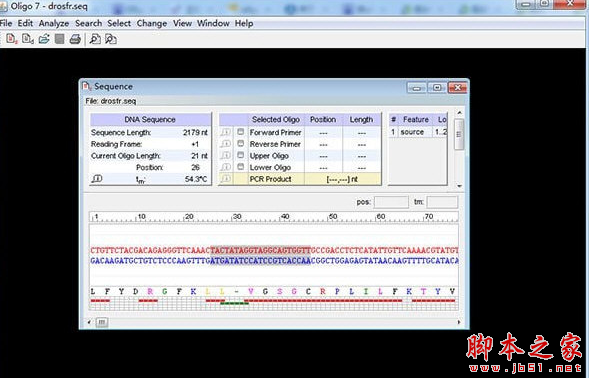Image resolution: width=589 pixels, height=378 pixels.
Task: Select the source feature row
Action: click(x=418, y=132)
